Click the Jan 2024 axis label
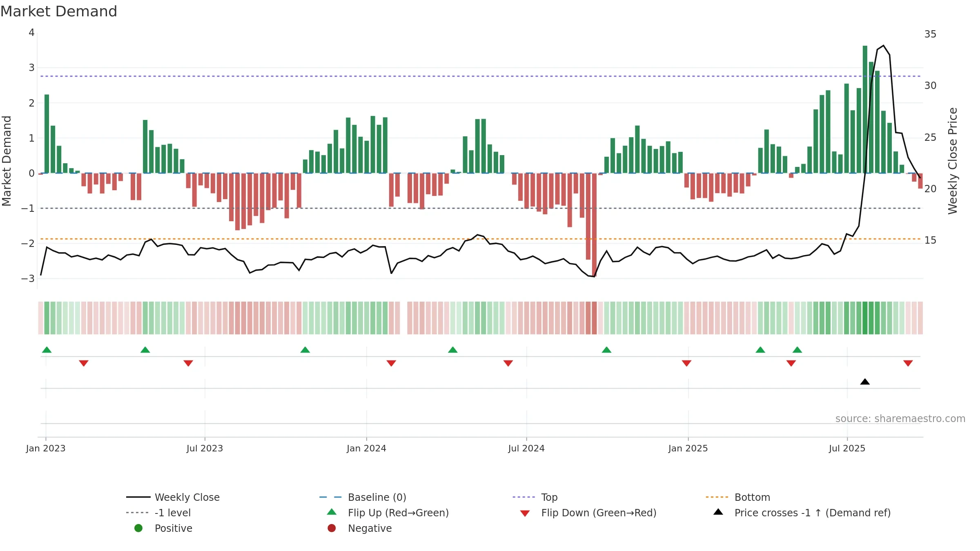 [367, 449]
